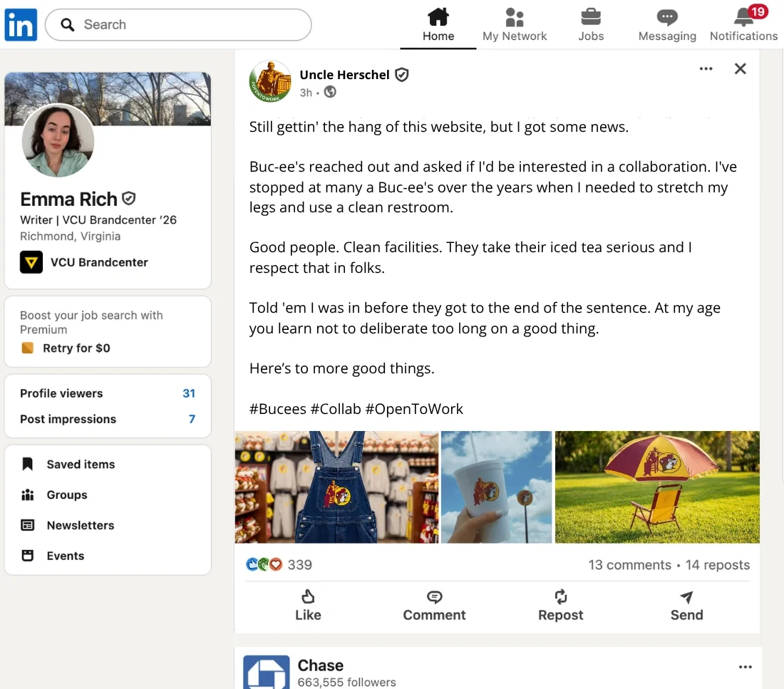
Task: Click the profile banner cover image
Action: (x=108, y=98)
